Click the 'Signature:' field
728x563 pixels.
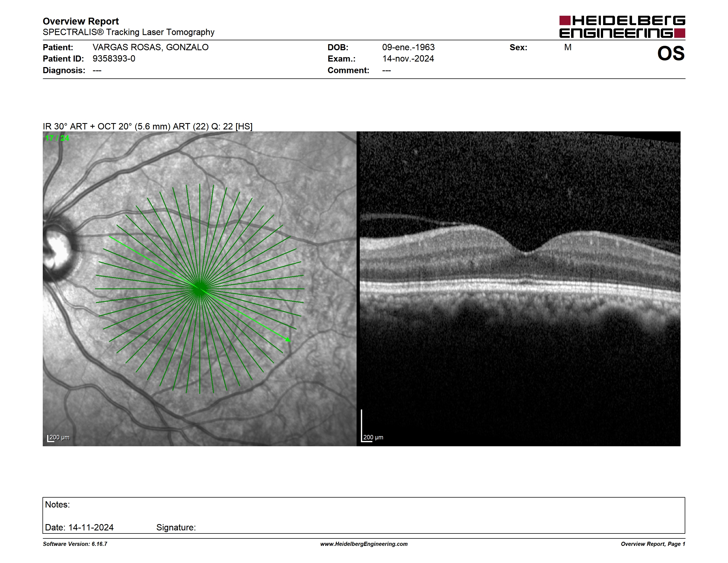(176, 527)
